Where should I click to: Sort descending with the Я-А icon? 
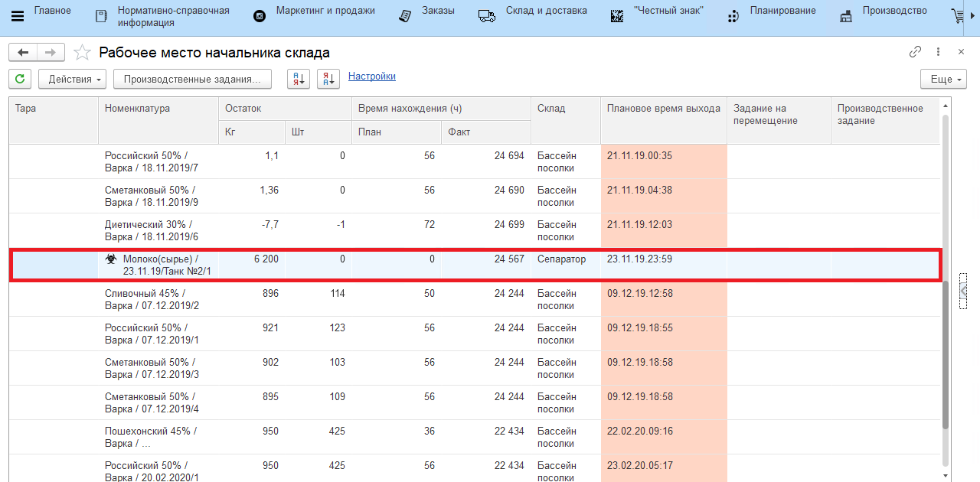328,79
